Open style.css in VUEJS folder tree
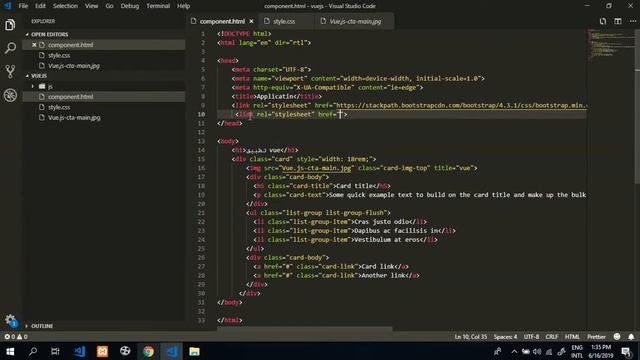640x360 pixels. [59, 107]
